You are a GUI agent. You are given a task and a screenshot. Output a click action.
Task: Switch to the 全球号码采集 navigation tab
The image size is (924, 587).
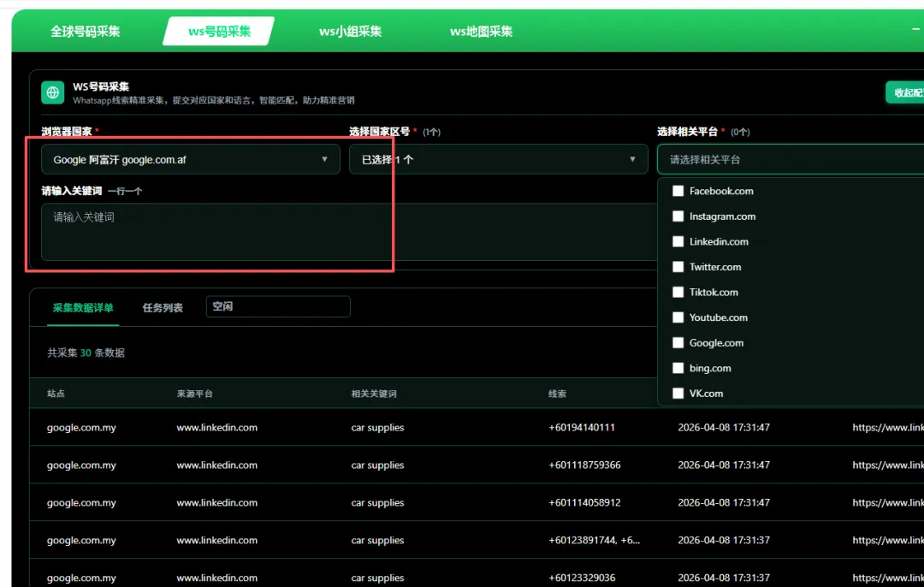[86, 31]
